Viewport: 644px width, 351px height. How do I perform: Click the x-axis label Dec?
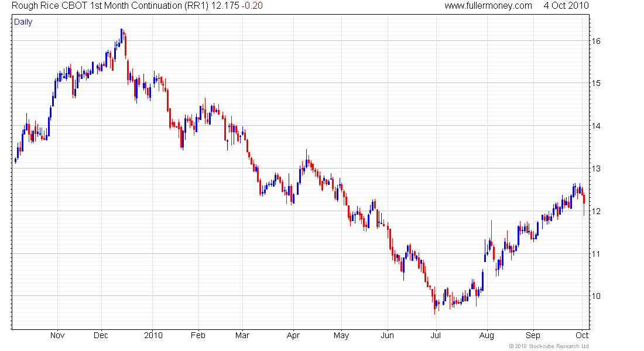click(x=101, y=335)
